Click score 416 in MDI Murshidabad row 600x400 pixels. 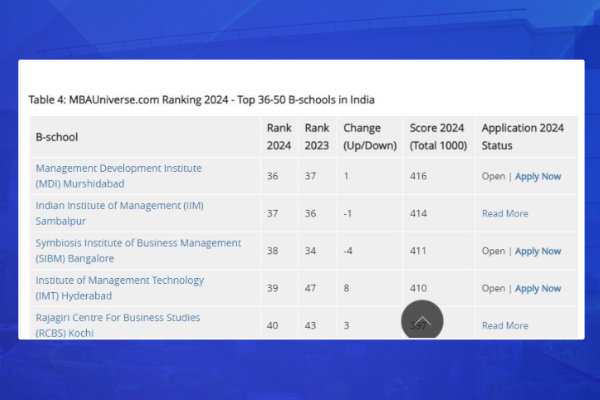(418, 176)
